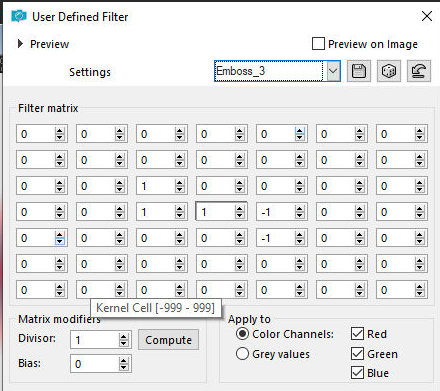Viewport: 440px width, 391px height.
Task: Decrease the Bias value with down arrow
Action: coord(124,367)
